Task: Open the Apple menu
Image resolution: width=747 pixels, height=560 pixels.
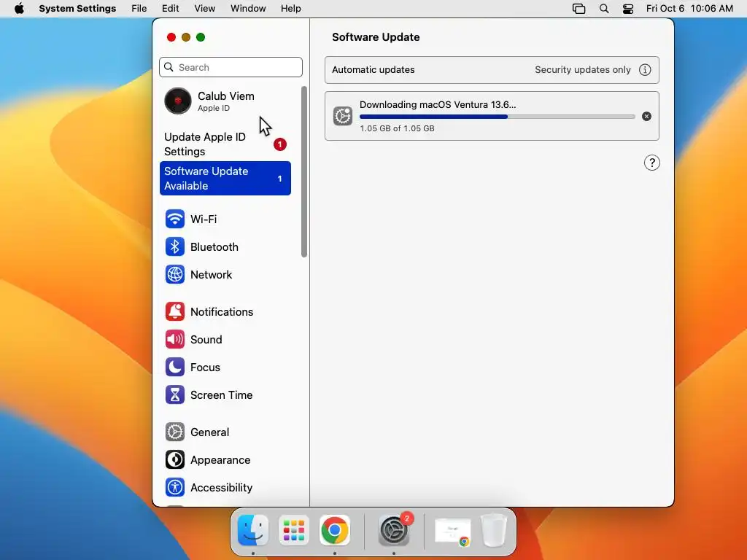Action: (19, 9)
